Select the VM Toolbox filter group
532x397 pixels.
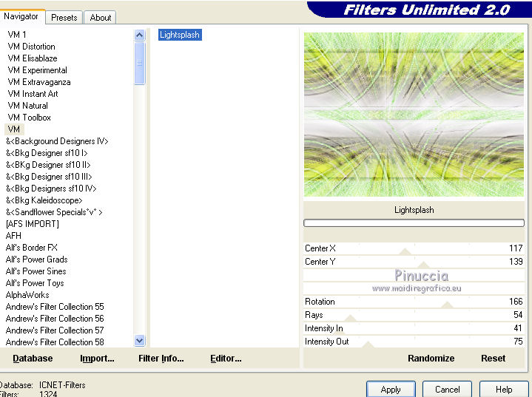(29, 118)
